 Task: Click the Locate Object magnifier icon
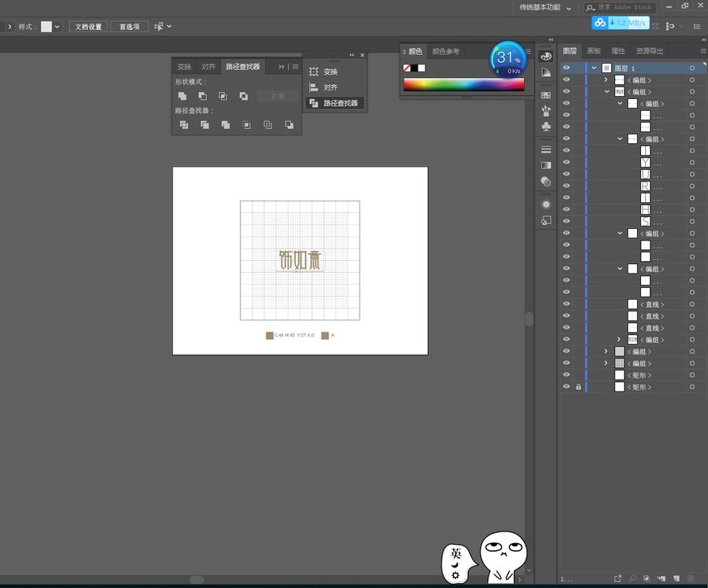point(632,578)
